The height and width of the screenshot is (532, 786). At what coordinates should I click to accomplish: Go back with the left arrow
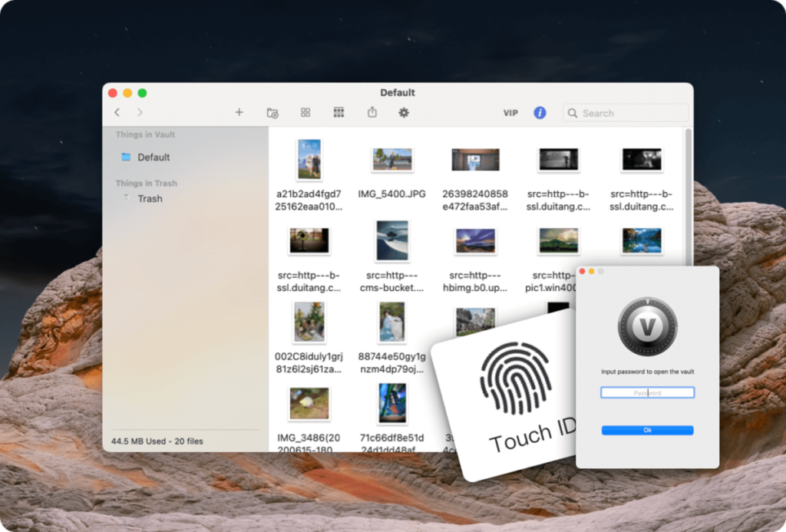click(x=117, y=112)
